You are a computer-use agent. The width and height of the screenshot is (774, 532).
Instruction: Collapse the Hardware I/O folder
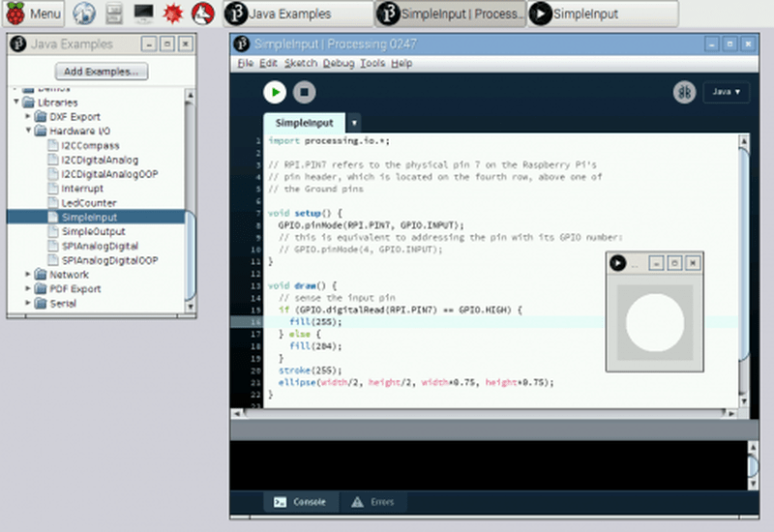tap(28, 131)
